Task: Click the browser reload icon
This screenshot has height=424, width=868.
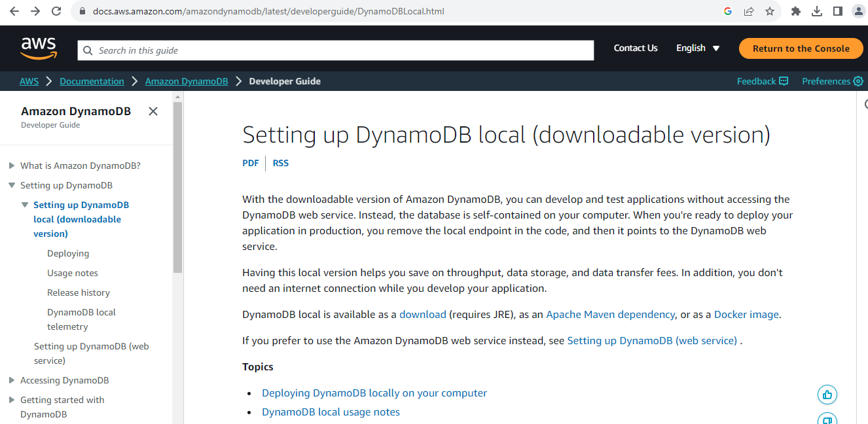Action: [x=56, y=11]
